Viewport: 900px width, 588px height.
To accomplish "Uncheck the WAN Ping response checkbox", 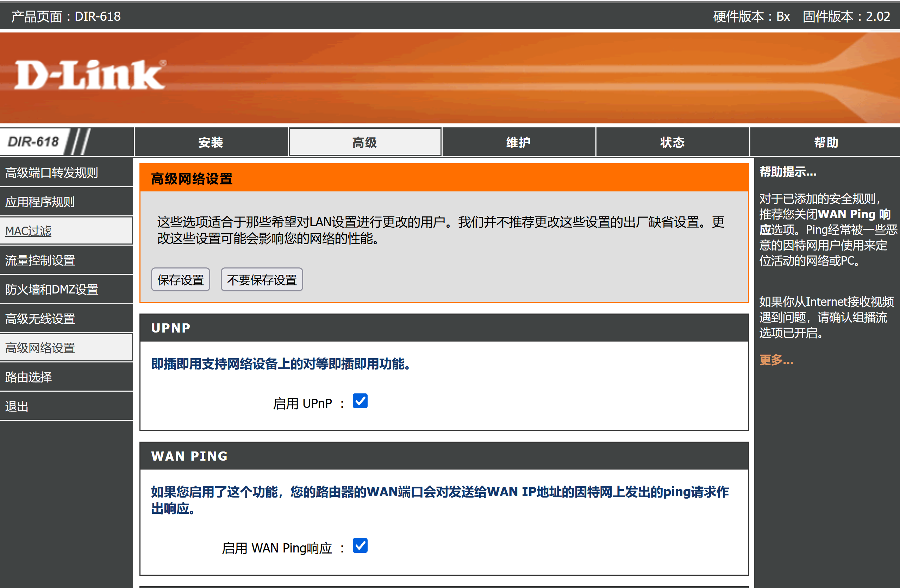I will coord(360,546).
